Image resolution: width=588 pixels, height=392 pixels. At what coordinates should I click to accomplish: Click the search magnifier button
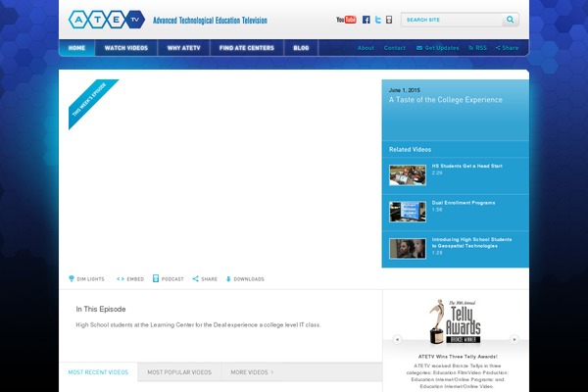point(510,20)
